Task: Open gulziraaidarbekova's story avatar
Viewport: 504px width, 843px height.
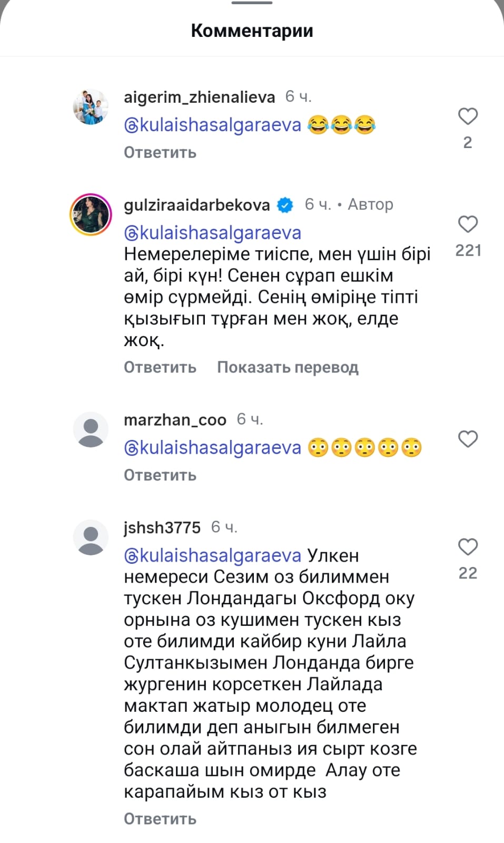Action: pyautogui.click(x=91, y=214)
